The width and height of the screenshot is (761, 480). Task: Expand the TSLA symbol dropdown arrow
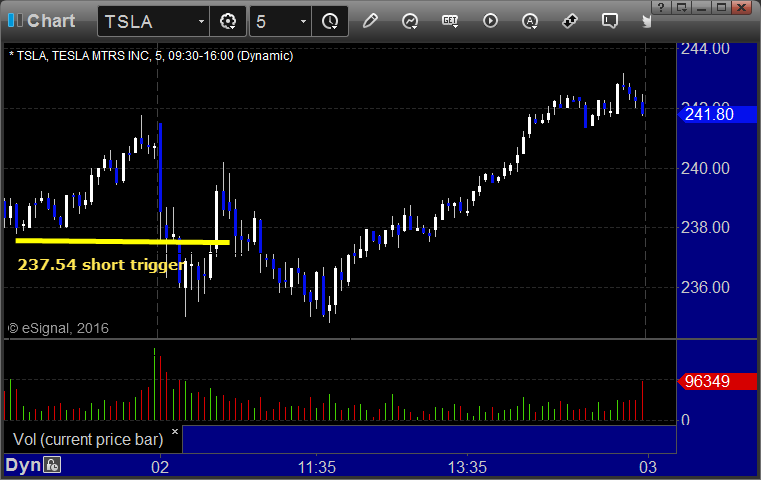coord(201,21)
